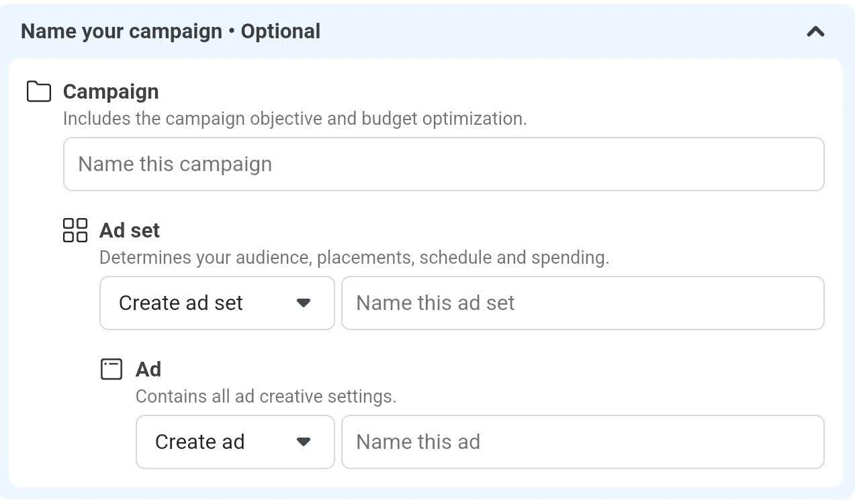Click the collapse chevron at top right
The width and height of the screenshot is (855, 504).
815,31
